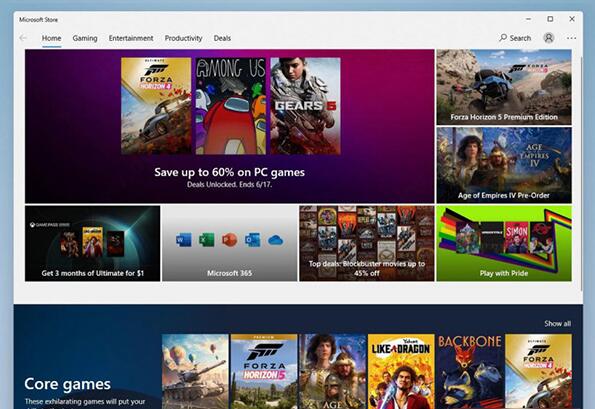Select the Among Us game cover
The height and width of the screenshot is (409, 595).
pos(231,106)
